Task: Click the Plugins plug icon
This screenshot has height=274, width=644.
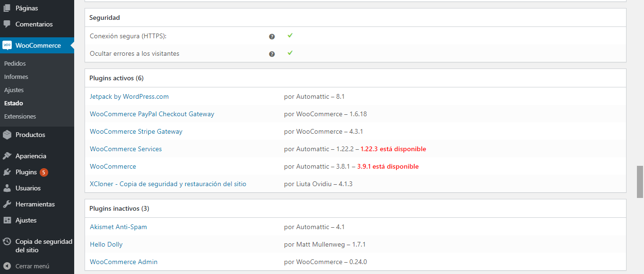Action: (7, 172)
